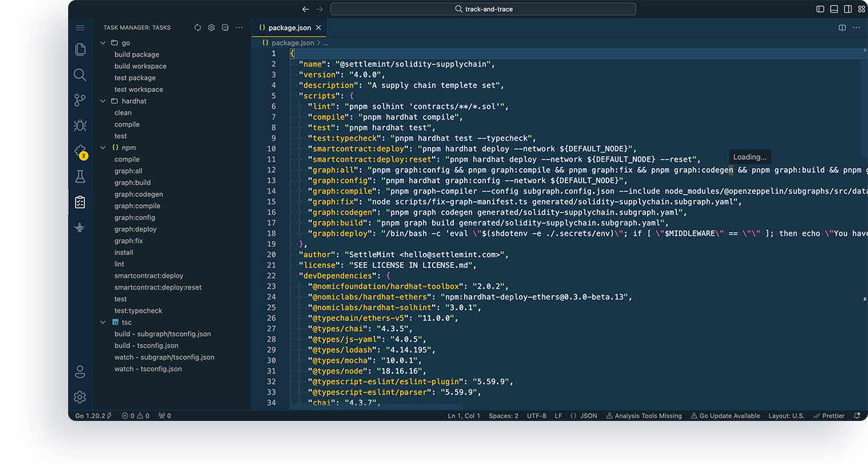The width and height of the screenshot is (868, 467).
Task: Collapse the hardhat tasks group
Action: click(103, 101)
